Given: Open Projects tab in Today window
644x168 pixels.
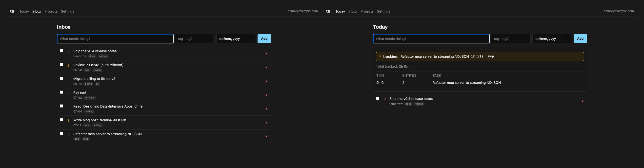Looking at the screenshot, I should (367, 12).
